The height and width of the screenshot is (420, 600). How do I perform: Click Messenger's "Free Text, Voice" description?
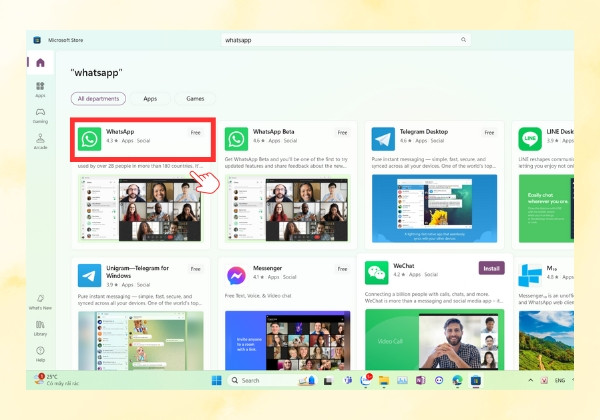258,296
